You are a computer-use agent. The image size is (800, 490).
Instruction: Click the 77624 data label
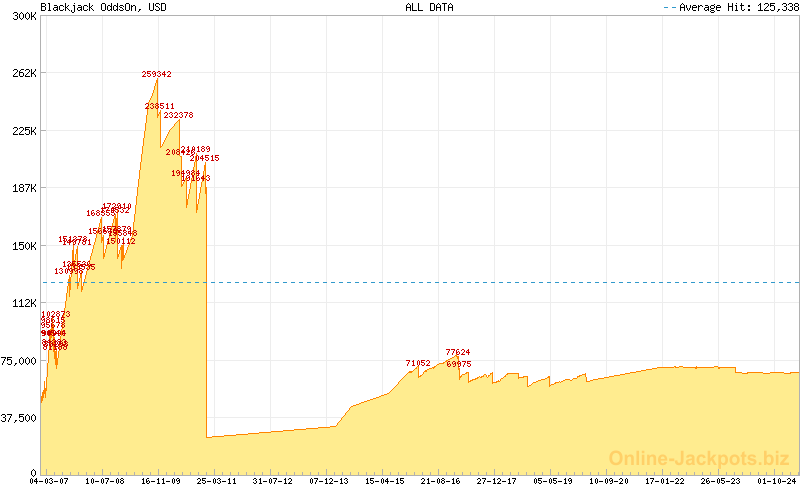[x=458, y=352]
